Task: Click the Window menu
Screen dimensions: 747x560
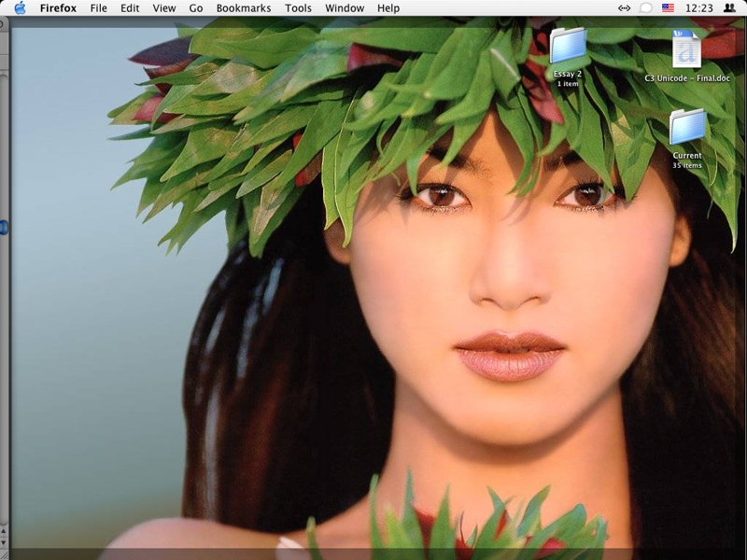Action: pos(345,8)
